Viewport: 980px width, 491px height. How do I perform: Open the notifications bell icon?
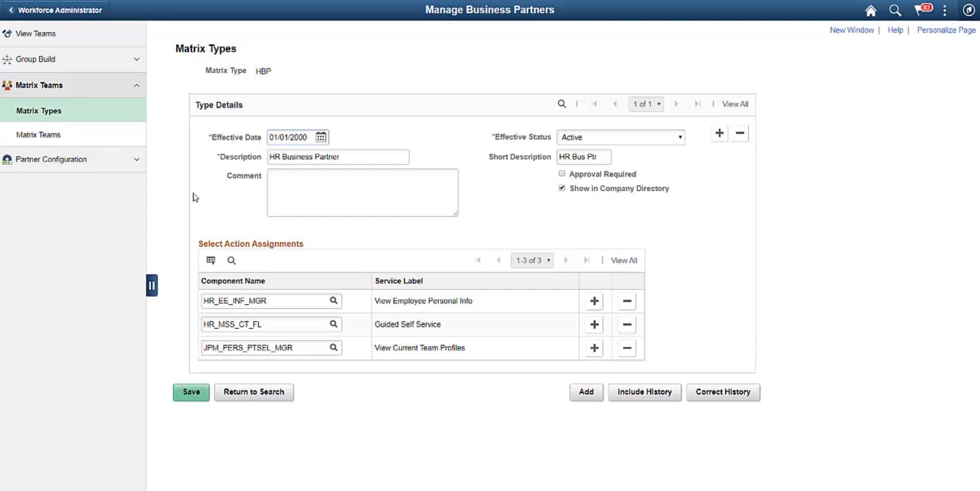point(921,10)
